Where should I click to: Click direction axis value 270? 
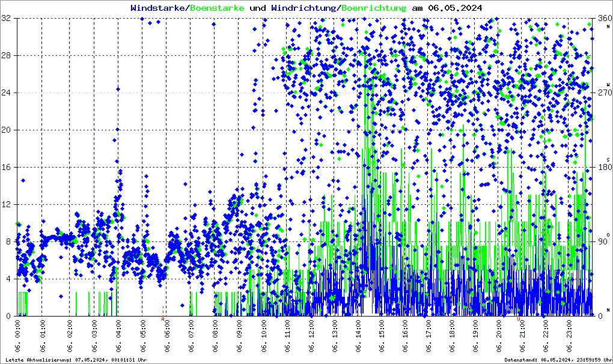click(x=605, y=93)
